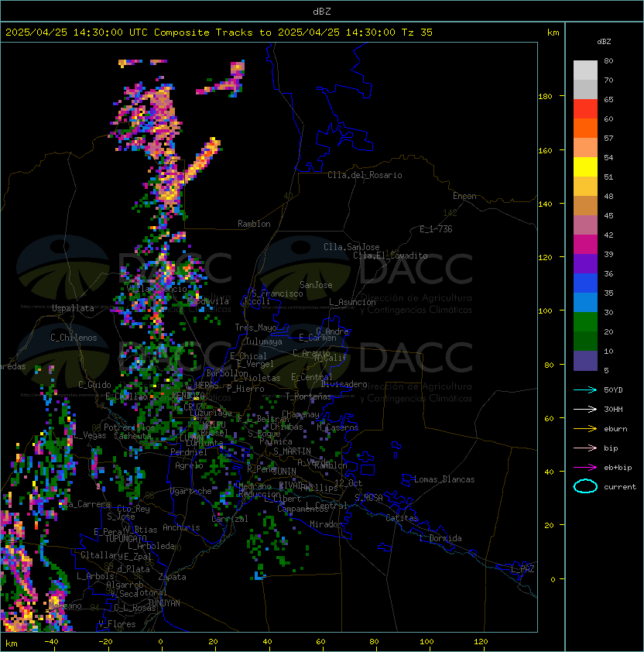Click the 140 km axis tick label
Viewport: 644px width, 652px height.
(545, 204)
